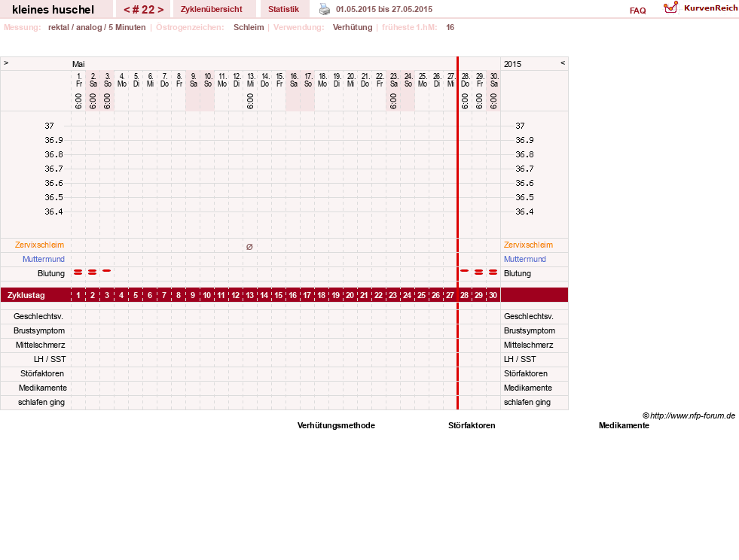Click light bleeding mark on cycle day 28
The image size is (739, 560).
click(465, 271)
